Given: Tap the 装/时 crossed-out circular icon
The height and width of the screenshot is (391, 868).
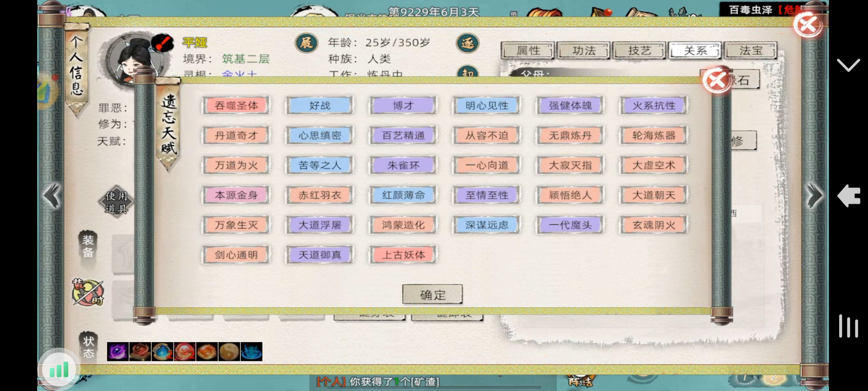Looking at the screenshot, I should [88, 292].
